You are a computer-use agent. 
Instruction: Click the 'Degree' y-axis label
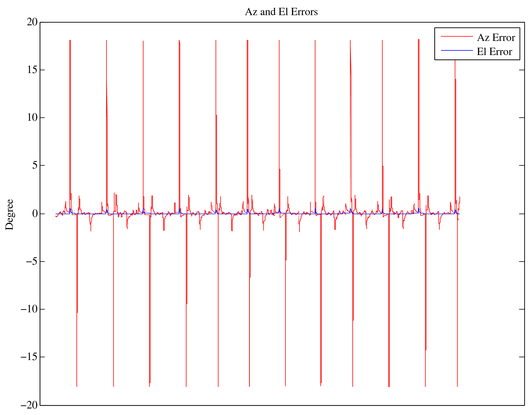coord(9,214)
